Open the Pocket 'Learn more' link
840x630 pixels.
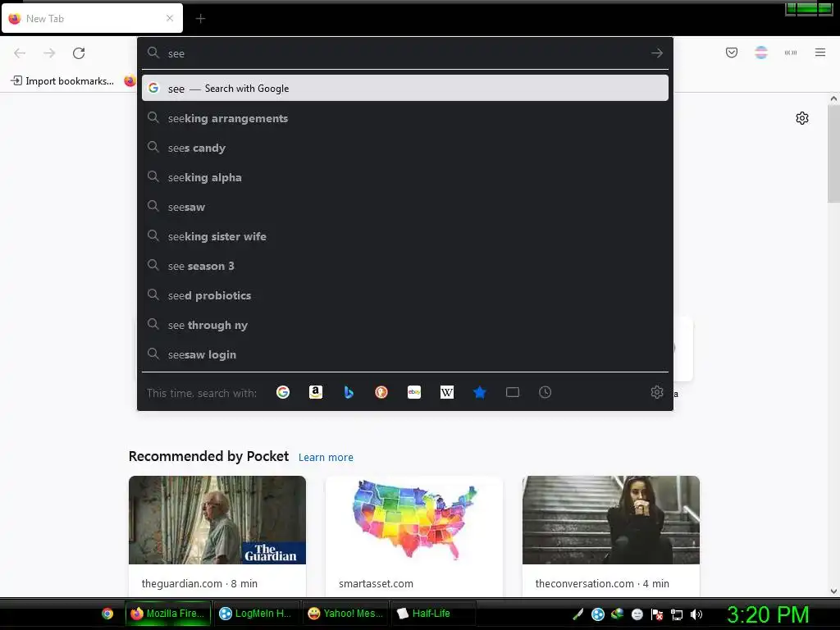326,457
